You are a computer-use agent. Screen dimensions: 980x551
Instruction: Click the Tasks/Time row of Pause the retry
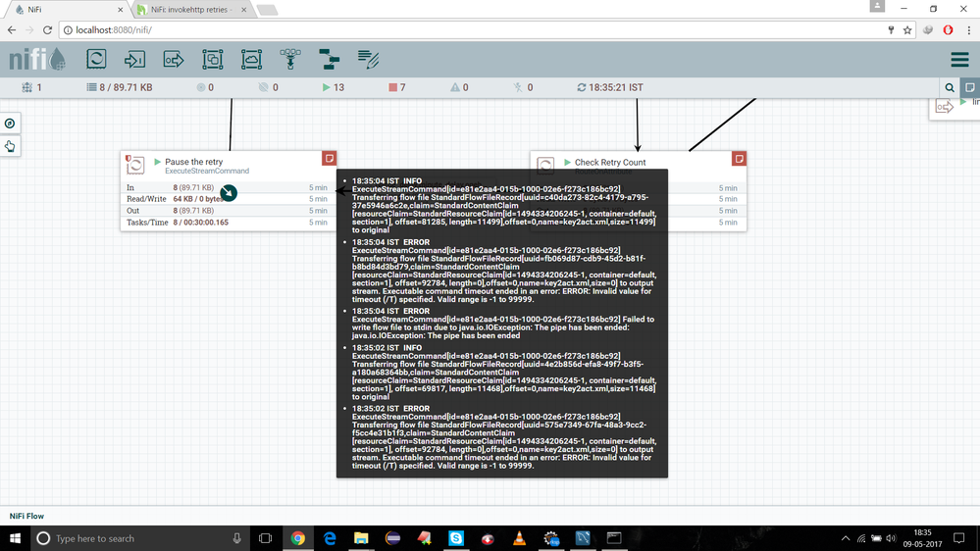tap(227, 223)
